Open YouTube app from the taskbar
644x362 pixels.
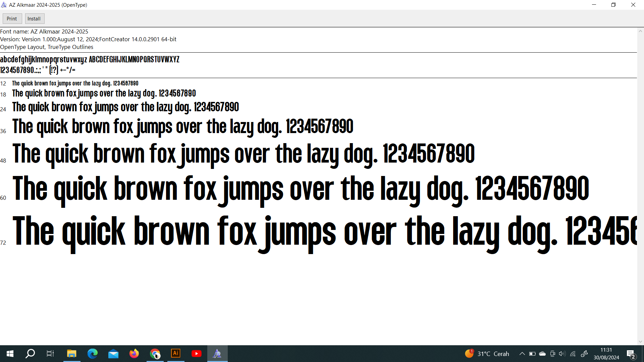[197, 354]
